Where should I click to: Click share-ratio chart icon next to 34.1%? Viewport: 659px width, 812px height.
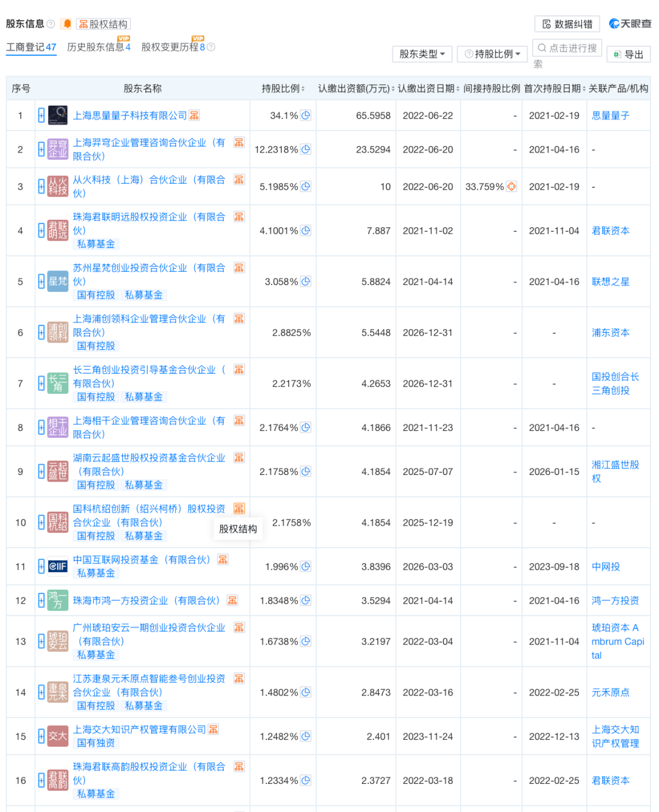(306, 115)
